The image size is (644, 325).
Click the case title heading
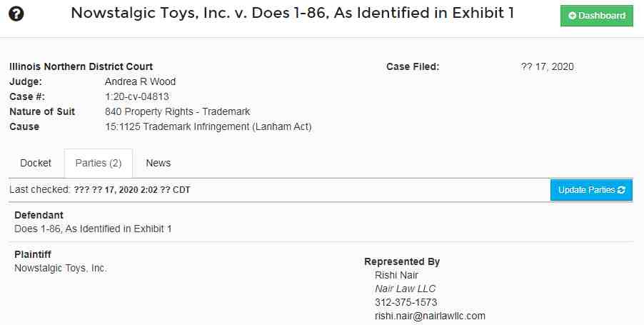tap(292, 13)
